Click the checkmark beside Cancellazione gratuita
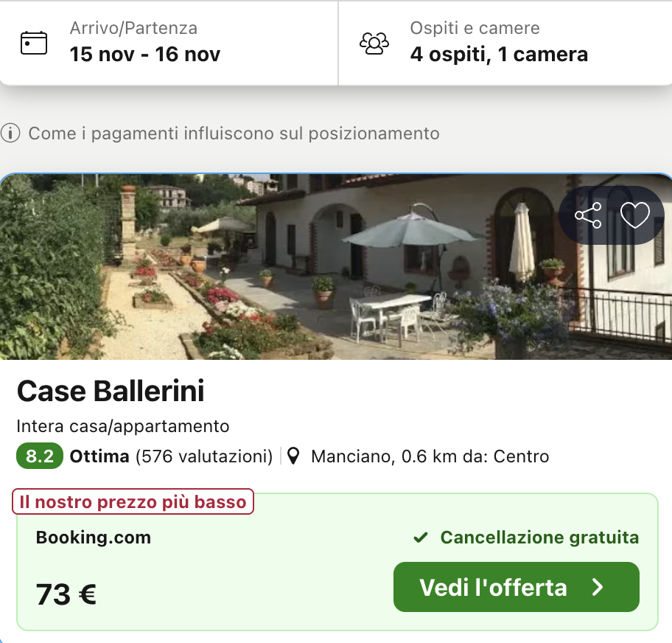This screenshot has height=643, width=672. (x=421, y=538)
